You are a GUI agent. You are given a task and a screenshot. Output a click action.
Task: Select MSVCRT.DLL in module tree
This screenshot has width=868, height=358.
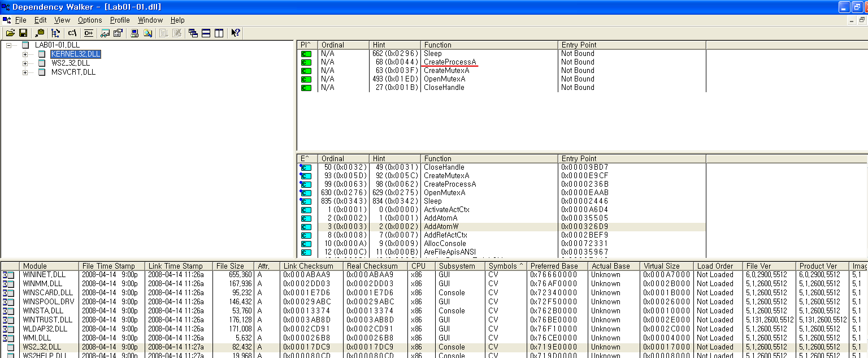coord(73,72)
